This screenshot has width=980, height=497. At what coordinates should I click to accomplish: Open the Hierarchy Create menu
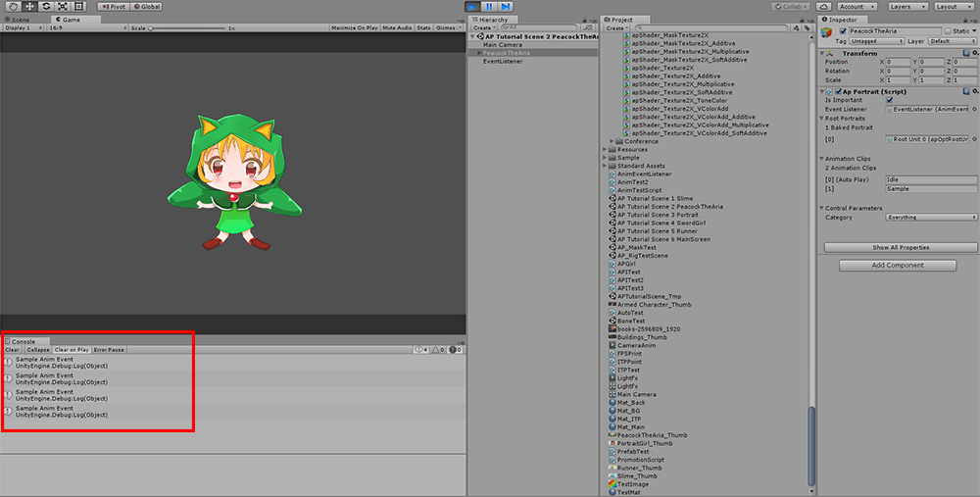pos(482,27)
